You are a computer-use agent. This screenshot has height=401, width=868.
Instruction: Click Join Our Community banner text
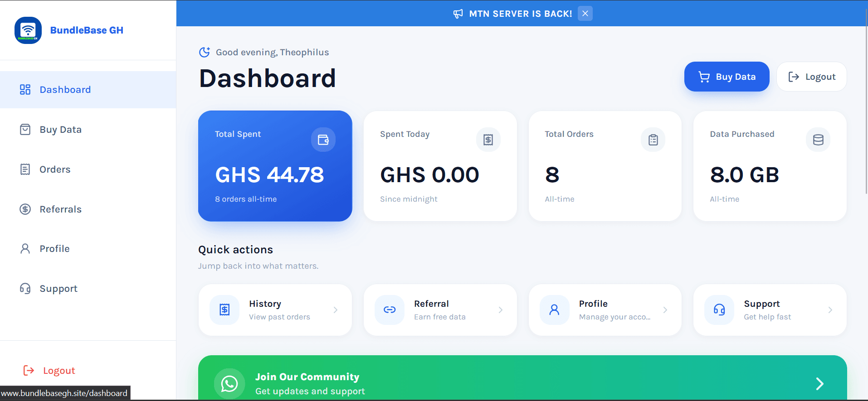pos(307,377)
